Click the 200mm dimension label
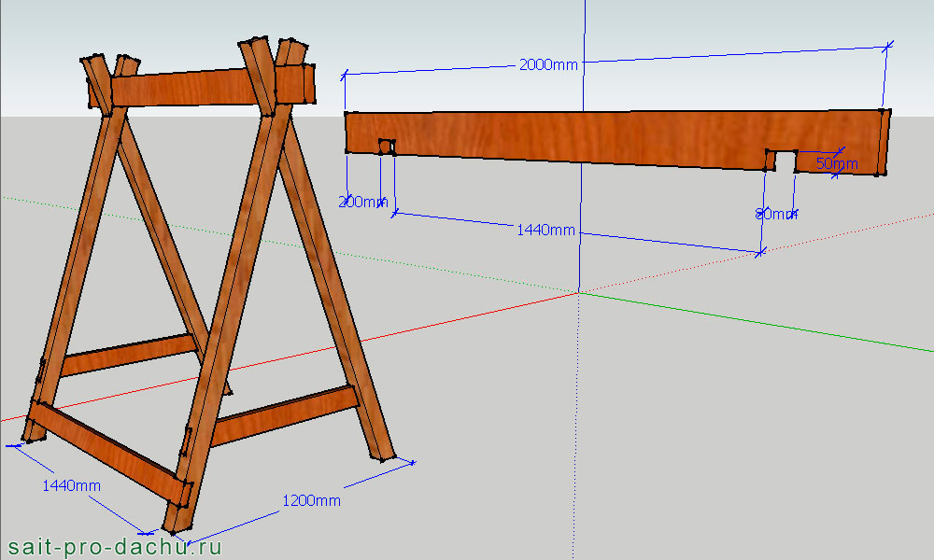This screenshot has height=560, width=934. 363,202
